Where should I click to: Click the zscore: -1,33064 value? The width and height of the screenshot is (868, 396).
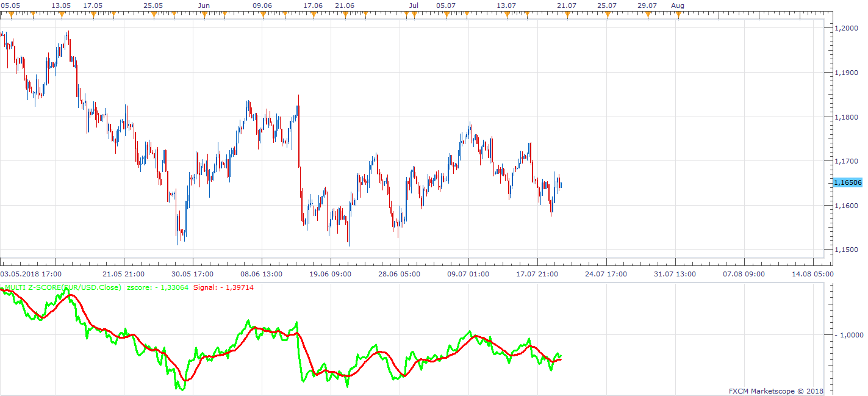pos(157,287)
